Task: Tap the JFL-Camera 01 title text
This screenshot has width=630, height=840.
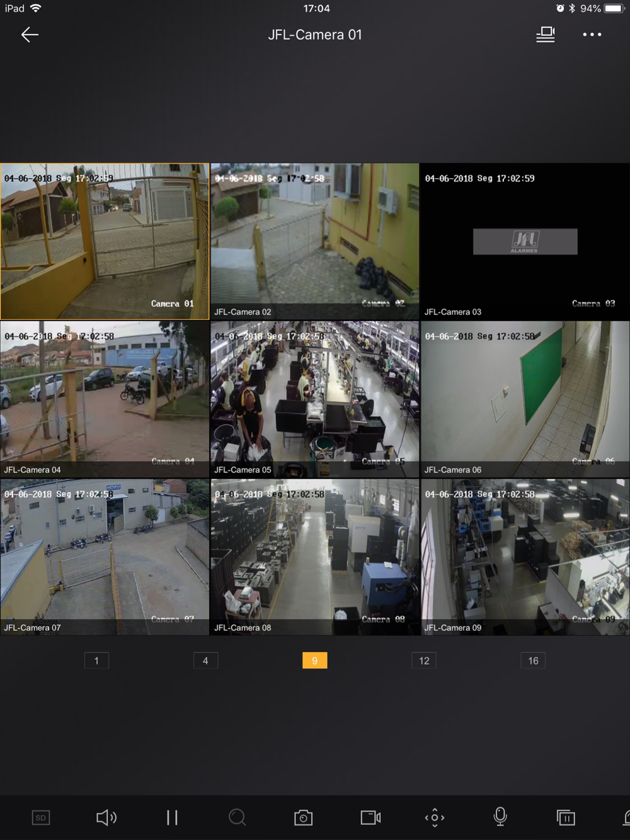Action: (315, 35)
